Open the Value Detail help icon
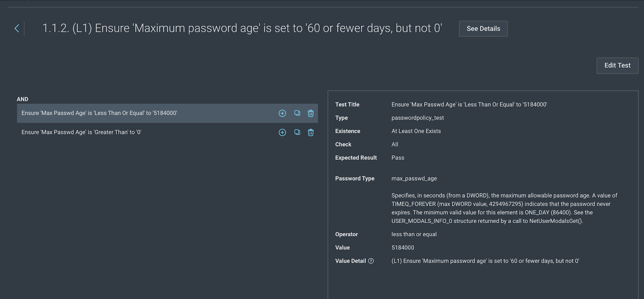Screen dimensions: 644x299 click(x=371, y=261)
